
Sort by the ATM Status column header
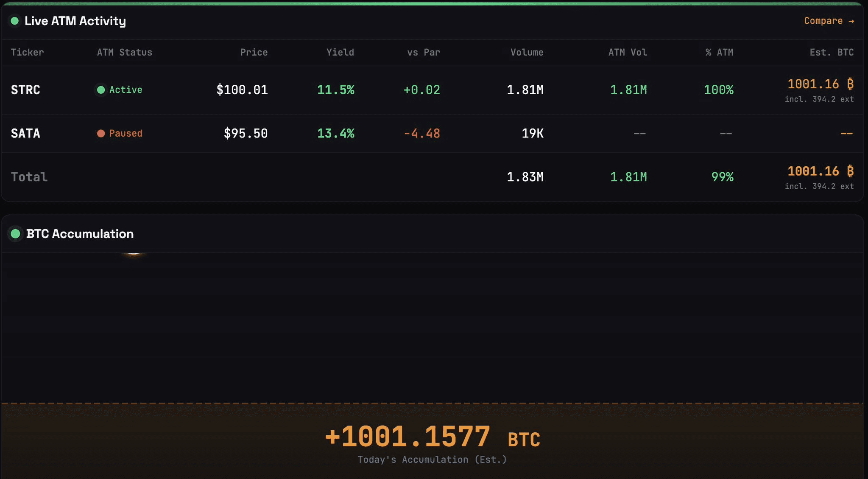(124, 52)
